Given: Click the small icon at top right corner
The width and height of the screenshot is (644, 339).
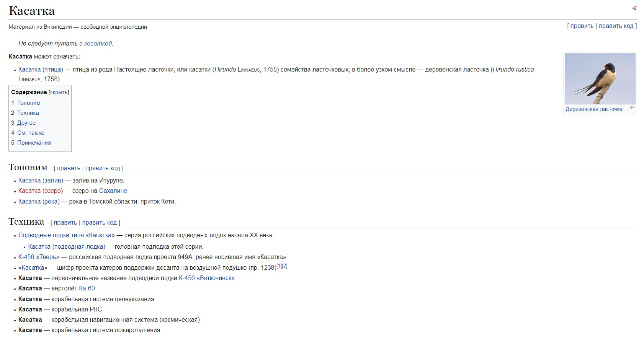Looking at the screenshot, I should click(634, 8).
